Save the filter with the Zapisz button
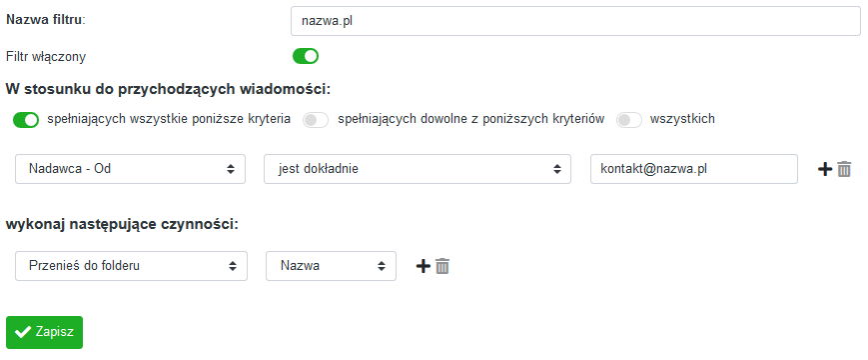Screen dimensions: 868x360 point(44,332)
